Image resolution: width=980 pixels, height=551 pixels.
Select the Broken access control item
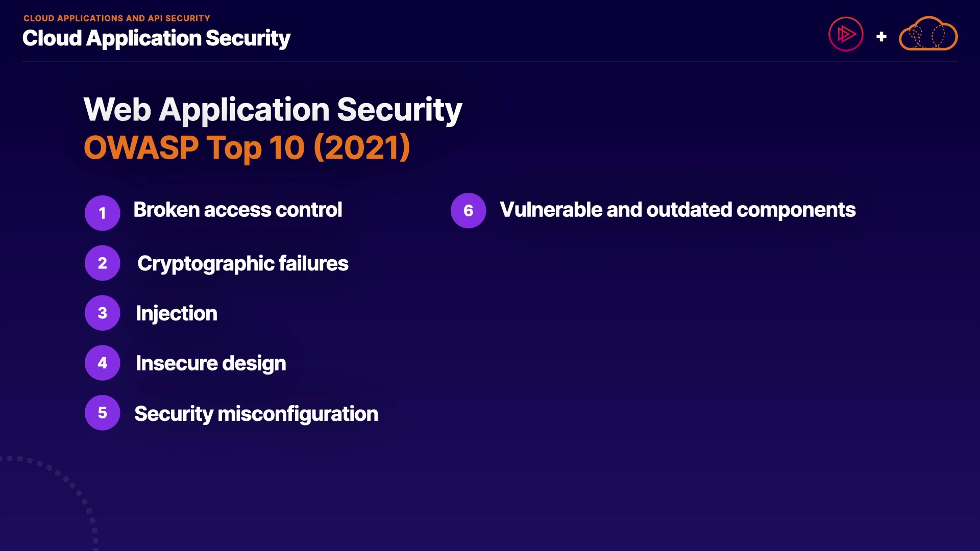[237, 210]
